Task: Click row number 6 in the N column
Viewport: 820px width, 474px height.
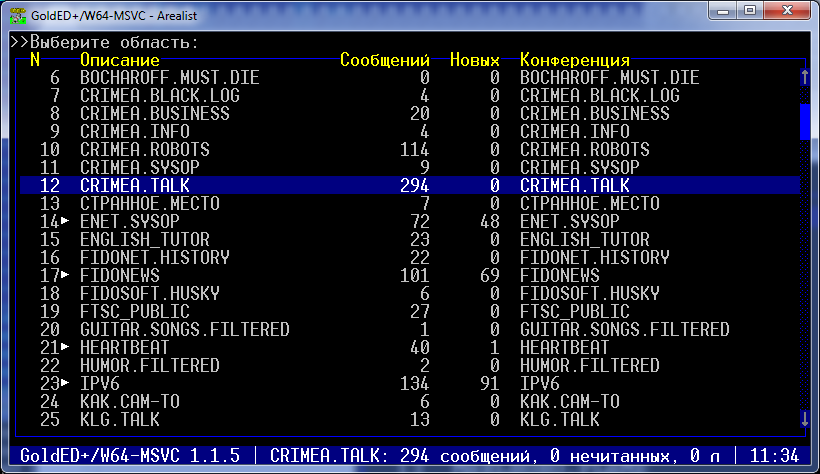Action: tap(55, 77)
